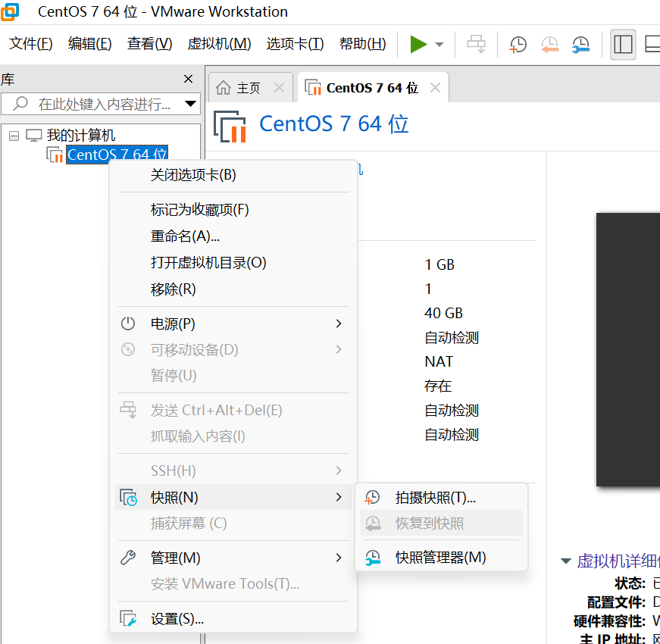Image resolution: width=660 pixels, height=644 pixels.
Task: Click 抓取输入内容(I) menu entry
Action: 233,436
